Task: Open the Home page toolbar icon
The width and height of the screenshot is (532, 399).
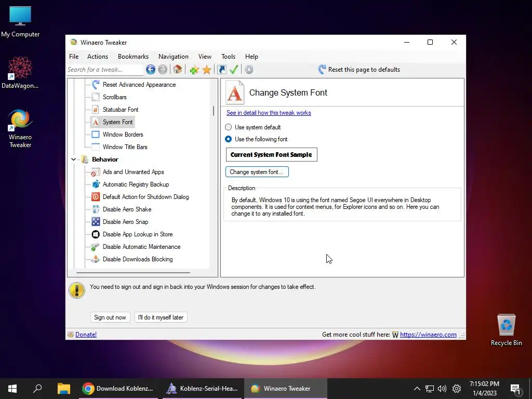Action: [177, 70]
